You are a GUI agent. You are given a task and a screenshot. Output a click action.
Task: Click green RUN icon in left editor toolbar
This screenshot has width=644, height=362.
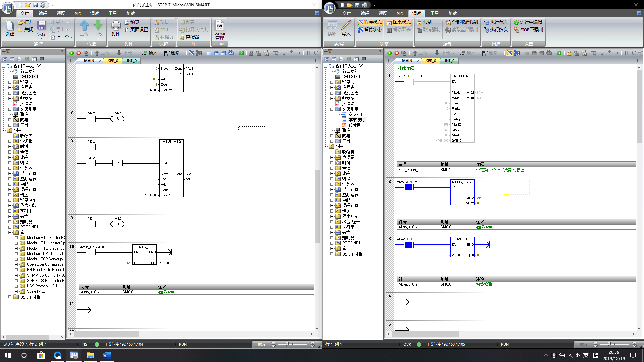[x=71, y=53]
